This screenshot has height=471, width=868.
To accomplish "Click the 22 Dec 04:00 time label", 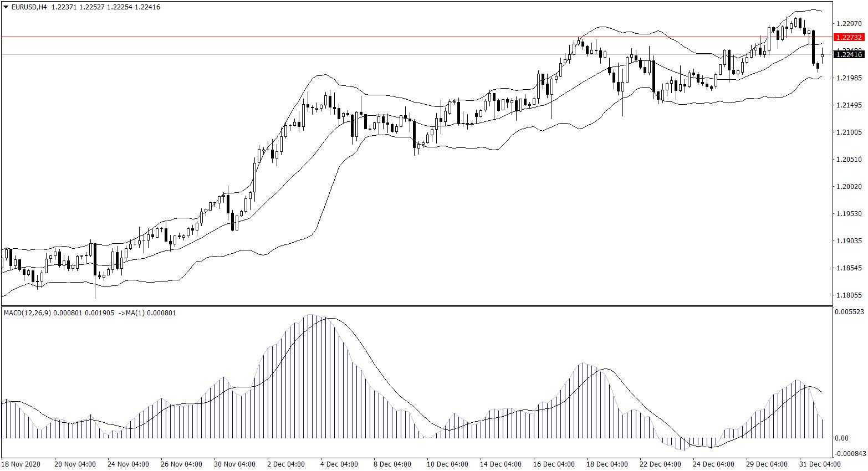I will click(660, 464).
